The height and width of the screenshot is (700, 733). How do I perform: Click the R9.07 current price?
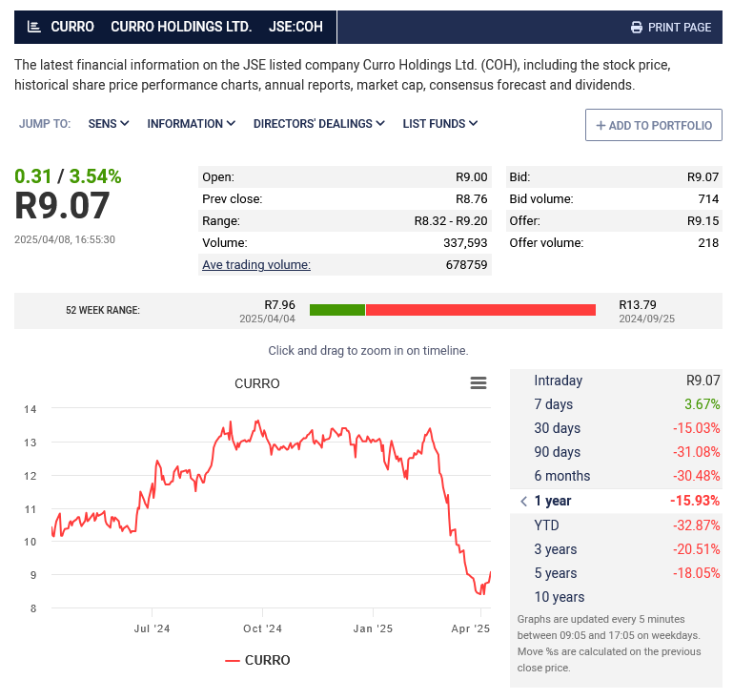62,206
